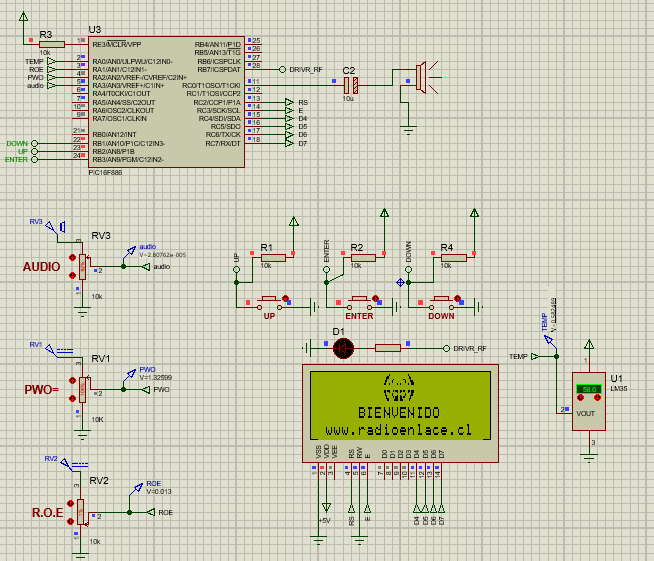This screenshot has width=654, height=561.
Task: Select the PIC16F886 microcontroller U3 body
Action: click(x=166, y=102)
